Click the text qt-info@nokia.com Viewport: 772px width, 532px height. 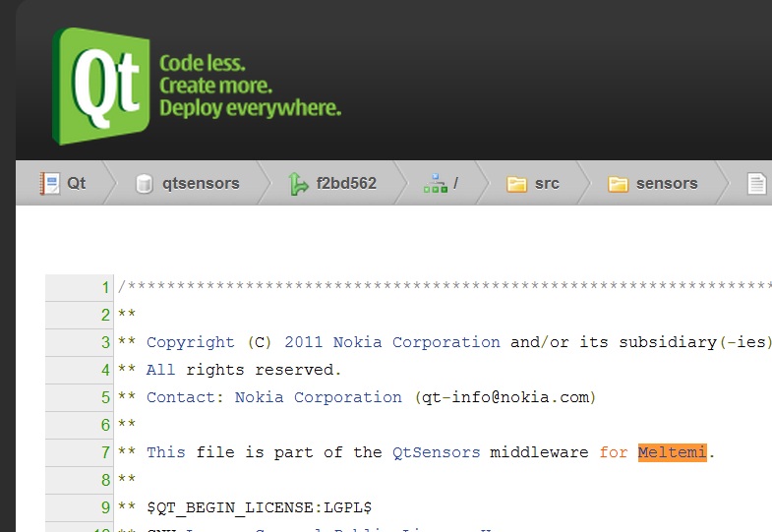coord(505,397)
